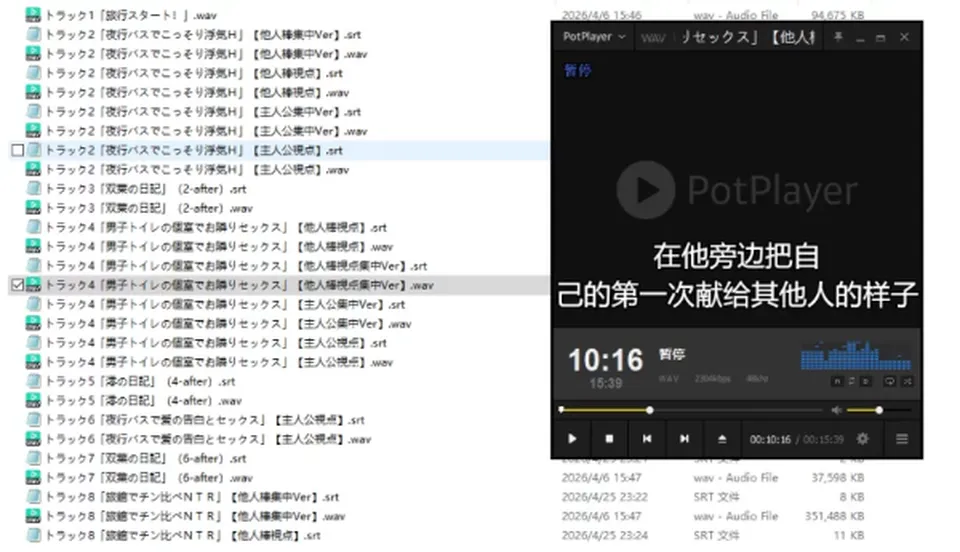Select file name トラック5「澪の日記」(4-after).wav
The height and width of the screenshot is (552, 960).
tap(143, 401)
